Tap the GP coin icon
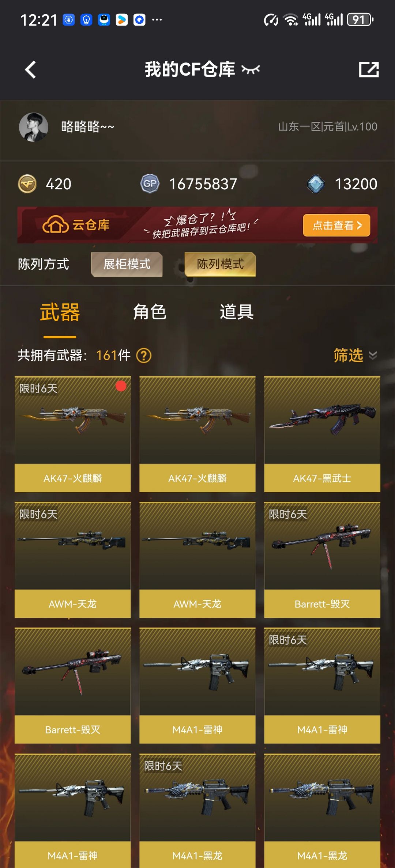This screenshot has height=868, width=395. click(150, 184)
